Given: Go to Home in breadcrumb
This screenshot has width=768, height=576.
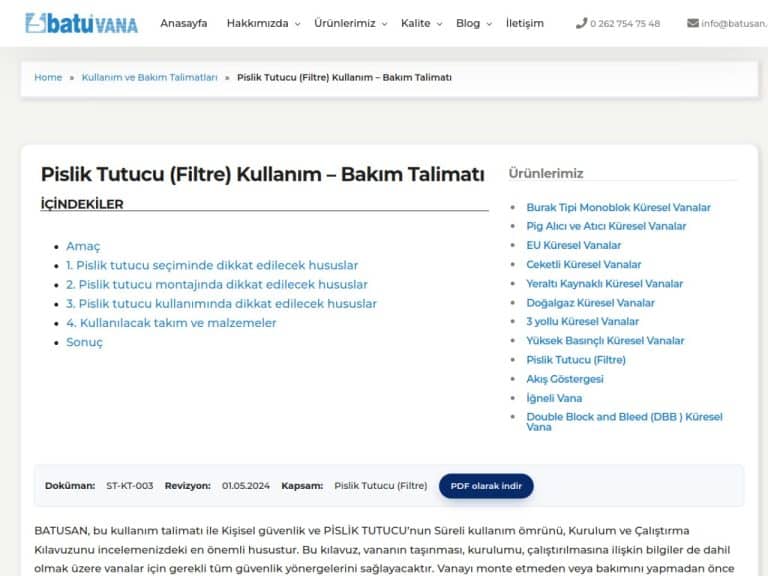Looking at the screenshot, I should click(x=48, y=77).
